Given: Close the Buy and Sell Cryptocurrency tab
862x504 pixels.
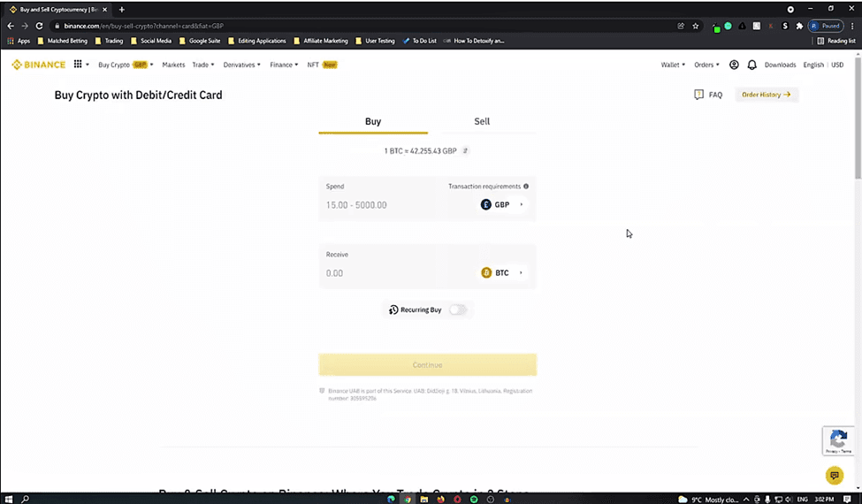Looking at the screenshot, I should click(x=104, y=10).
